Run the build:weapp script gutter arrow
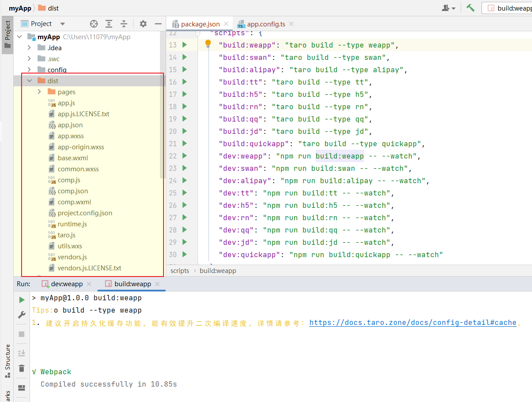This screenshot has width=532, height=402. (184, 45)
